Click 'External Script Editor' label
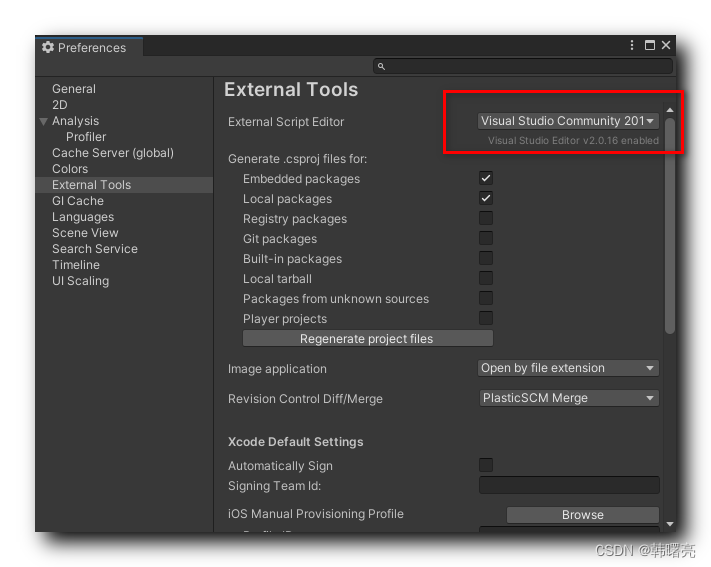711x567 pixels. point(286,122)
